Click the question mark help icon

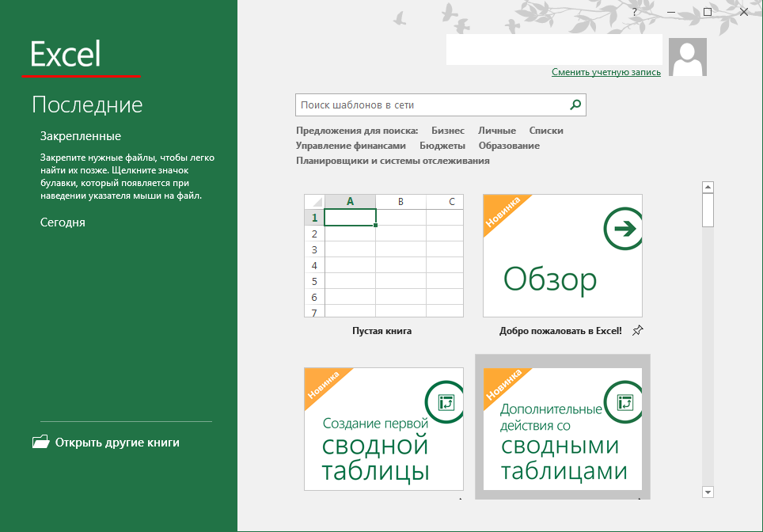point(634,12)
